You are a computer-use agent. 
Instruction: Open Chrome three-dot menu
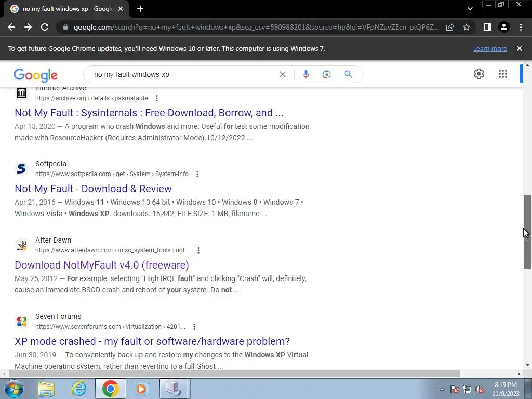click(521, 27)
